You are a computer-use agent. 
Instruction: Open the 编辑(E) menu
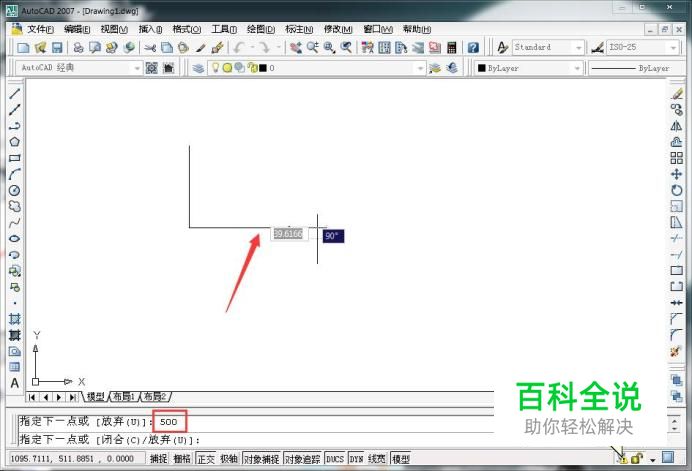pos(77,30)
